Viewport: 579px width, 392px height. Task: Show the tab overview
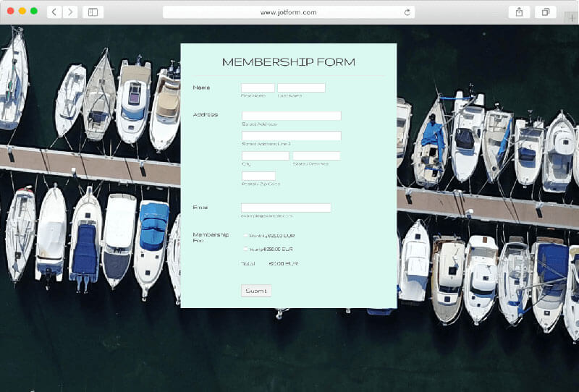pyautogui.click(x=545, y=12)
